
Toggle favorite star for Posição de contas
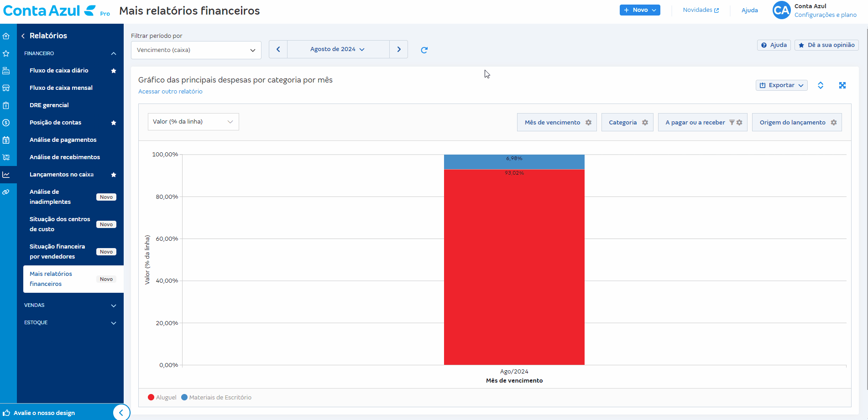pos(114,123)
